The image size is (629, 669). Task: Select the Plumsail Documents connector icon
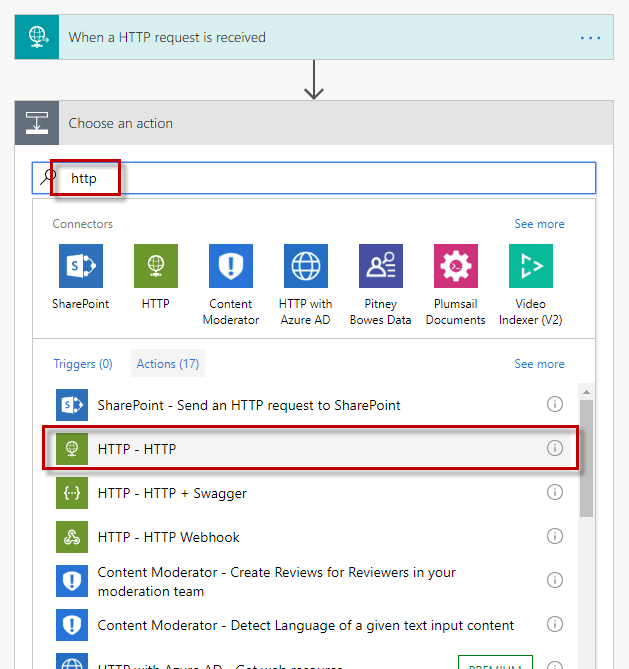pyautogui.click(x=456, y=266)
